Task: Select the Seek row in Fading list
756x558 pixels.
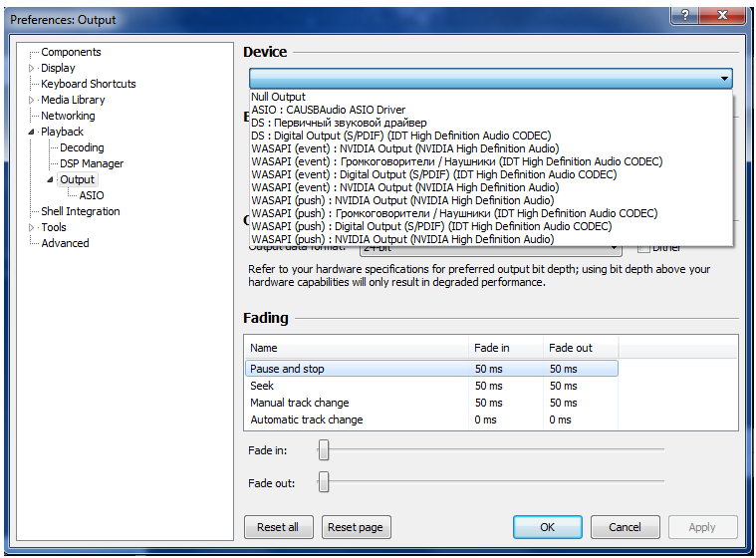Action: pos(262,386)
